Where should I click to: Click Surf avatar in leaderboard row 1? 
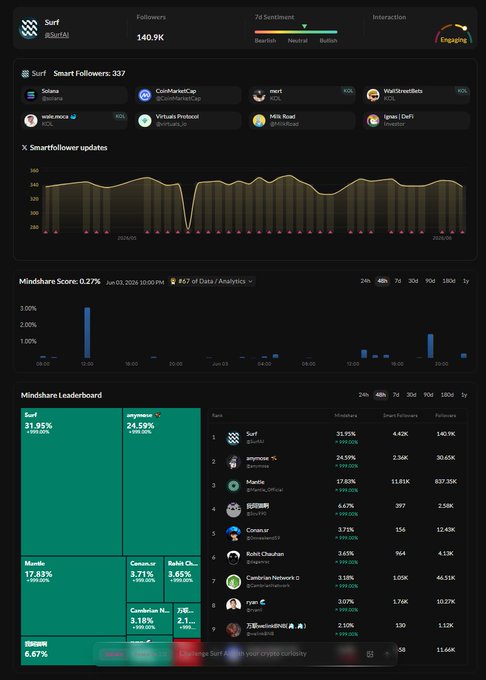(234, 438)
